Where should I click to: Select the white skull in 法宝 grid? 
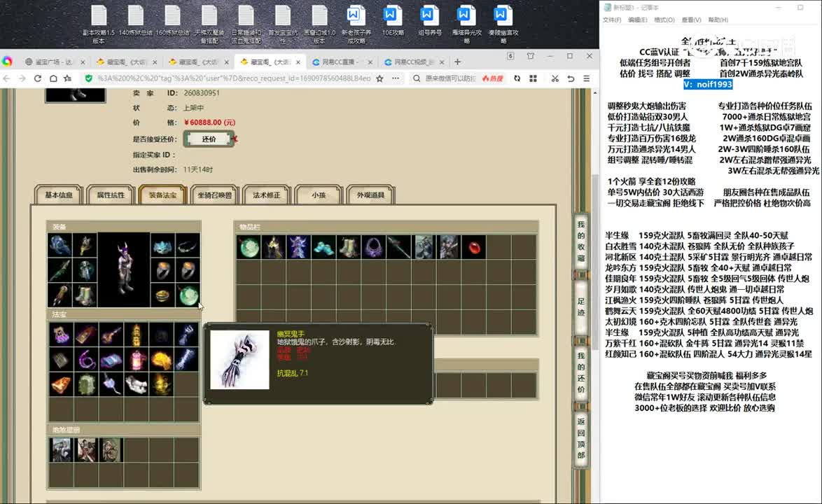(x=137, y=384)
